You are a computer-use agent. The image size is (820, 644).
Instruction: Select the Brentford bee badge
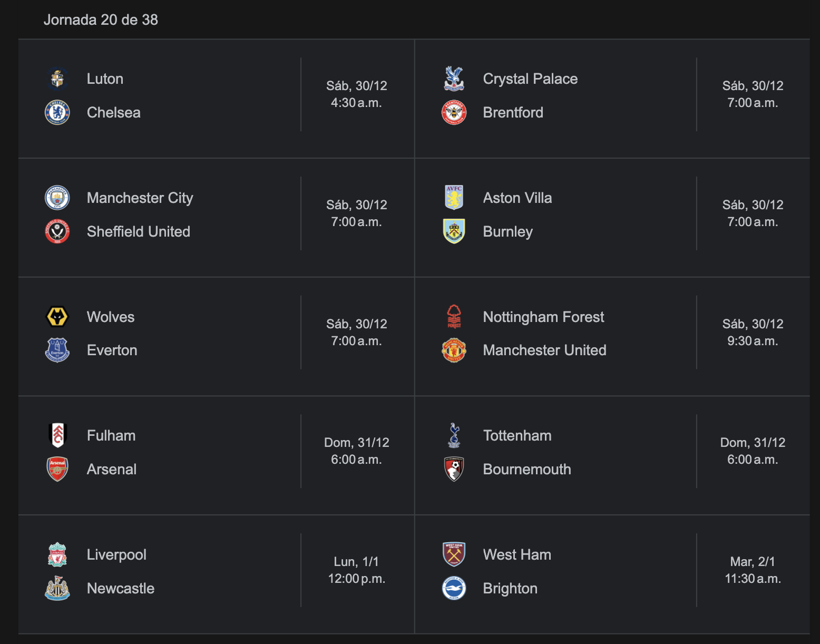click(454, 112)
